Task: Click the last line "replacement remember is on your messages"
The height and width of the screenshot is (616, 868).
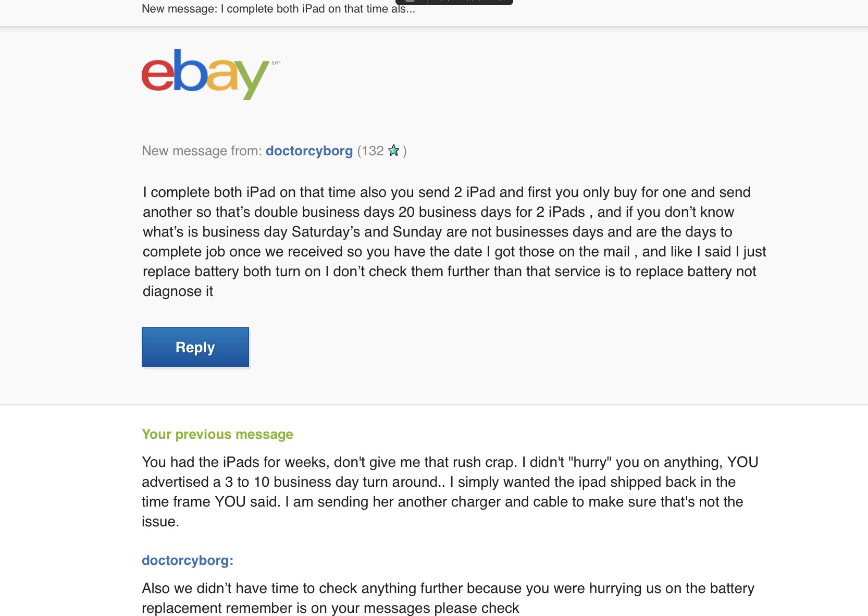Action: pyautogui.click(x=330, y=608)
